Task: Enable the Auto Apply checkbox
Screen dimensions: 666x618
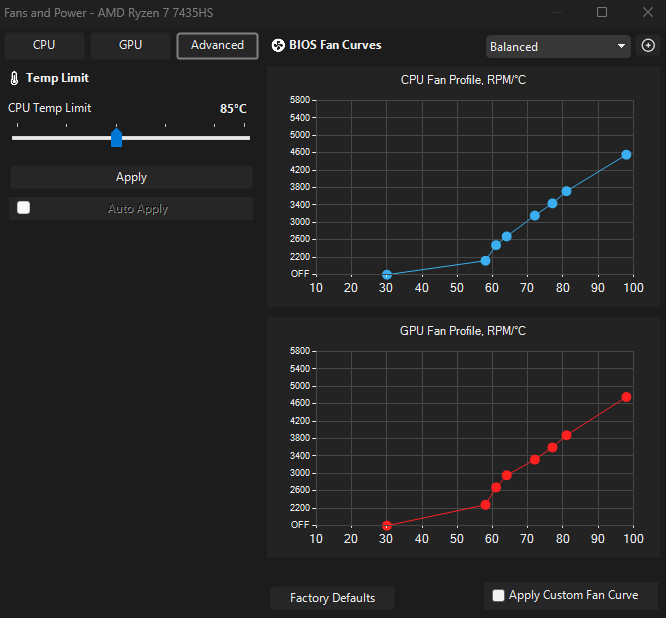Action: point(23,208)
